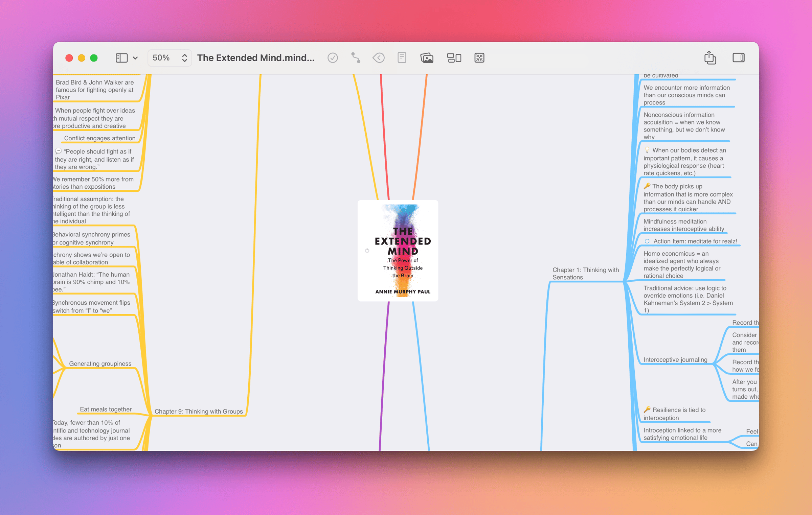The image size is (812, 515).
Task: Click the green fullscreen window button
Action: [x=94, y=58]
